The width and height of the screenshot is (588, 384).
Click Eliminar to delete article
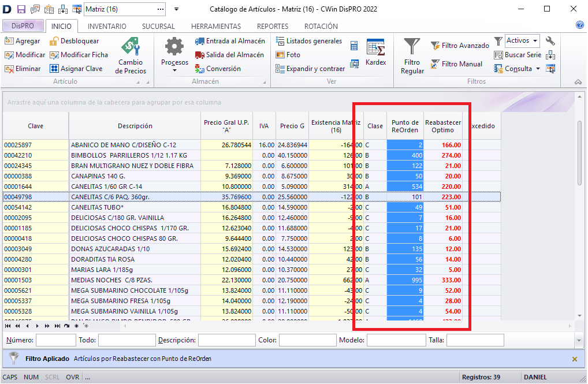(x=23, y=69)
